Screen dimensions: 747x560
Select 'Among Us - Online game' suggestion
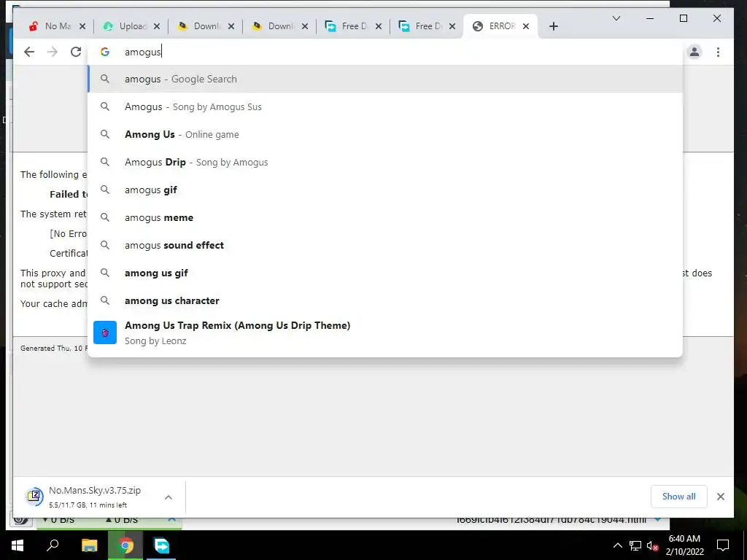click(385, 134)
